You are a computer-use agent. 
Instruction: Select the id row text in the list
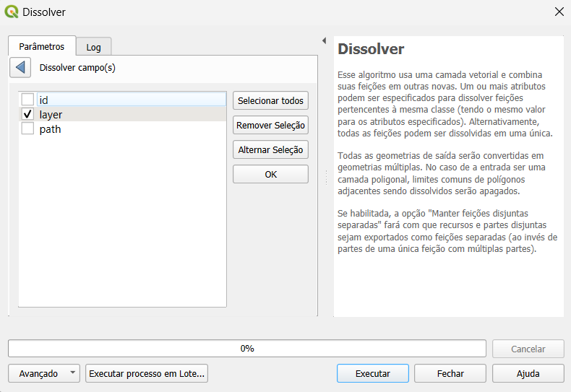[x=43, y=100]
